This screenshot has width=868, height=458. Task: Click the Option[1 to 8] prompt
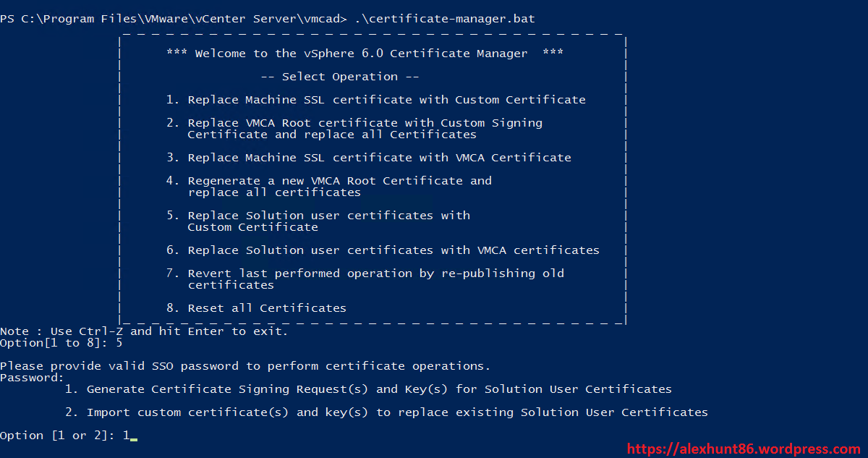point(61,343)
